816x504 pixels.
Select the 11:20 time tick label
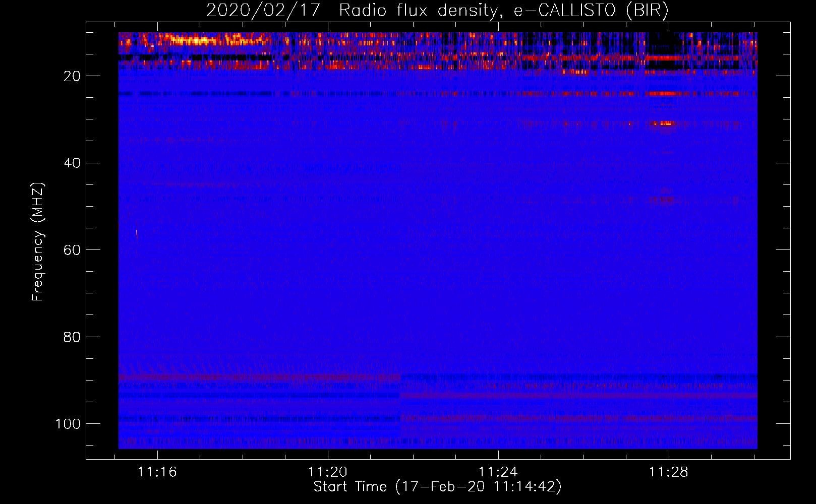tap(328, 472)
